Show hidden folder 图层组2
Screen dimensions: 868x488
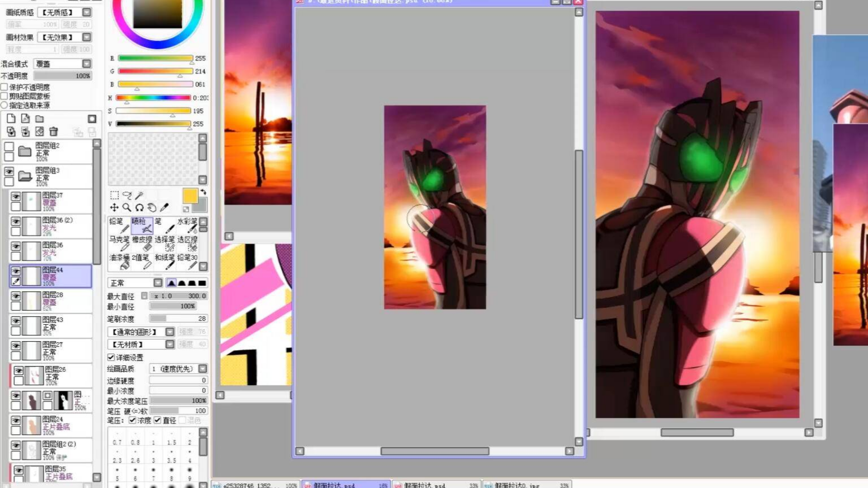(9, 147)
